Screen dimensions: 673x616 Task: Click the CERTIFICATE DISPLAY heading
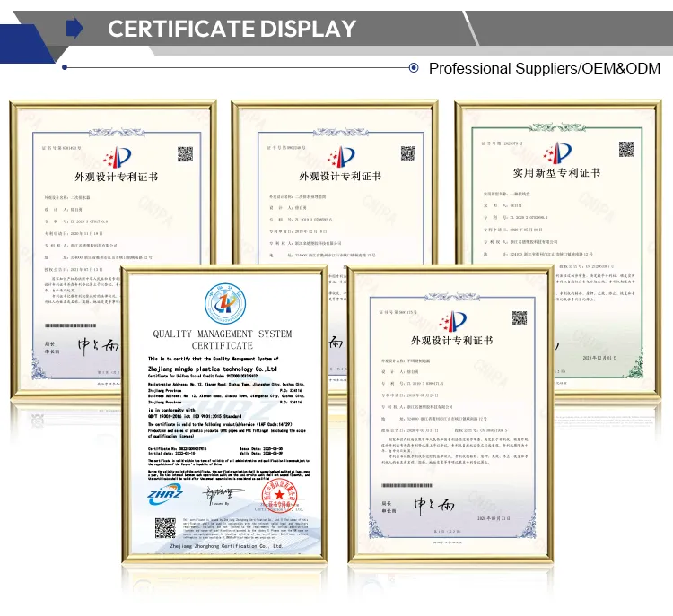232,29
